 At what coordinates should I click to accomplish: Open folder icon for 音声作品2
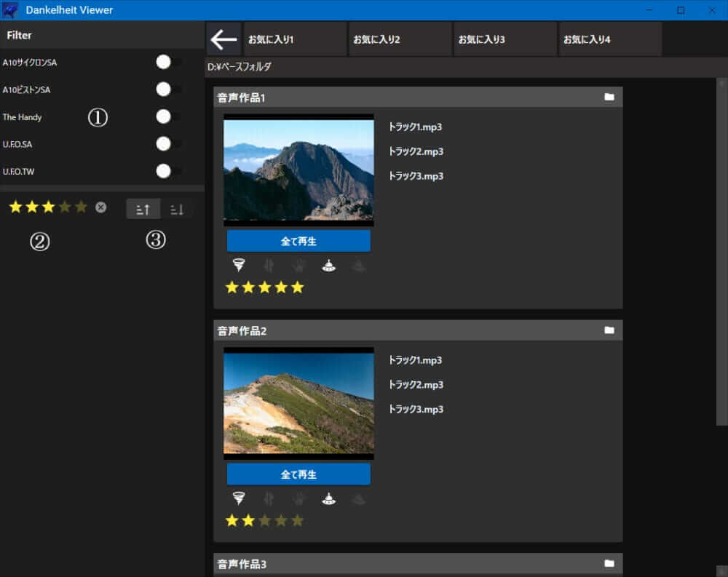tap(609, 330)
